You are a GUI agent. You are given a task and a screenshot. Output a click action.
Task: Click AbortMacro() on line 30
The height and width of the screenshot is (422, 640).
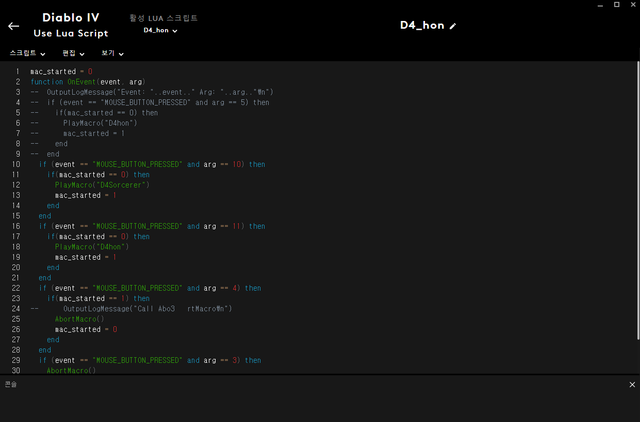click(x=71, y=371)
